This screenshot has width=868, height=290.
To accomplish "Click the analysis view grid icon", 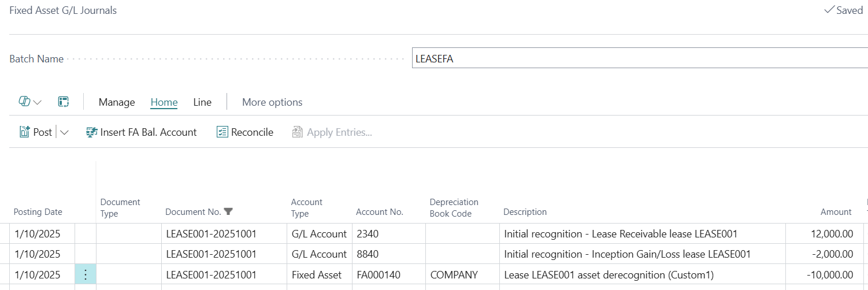I will pyautogui.click(x=64, y=102).
